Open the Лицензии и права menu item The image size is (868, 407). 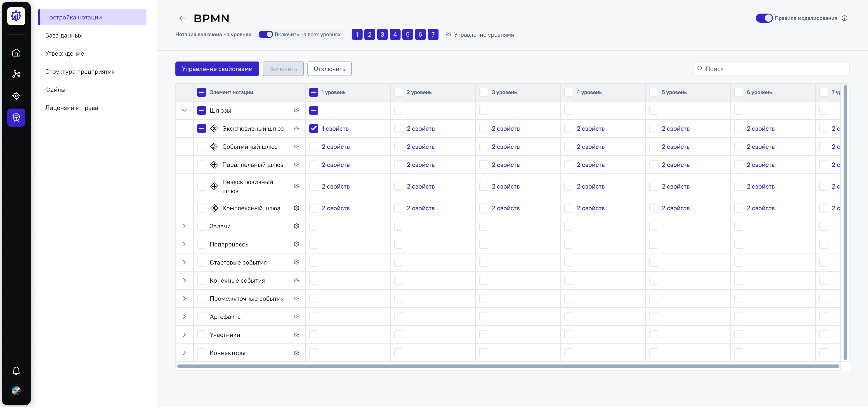71,108
